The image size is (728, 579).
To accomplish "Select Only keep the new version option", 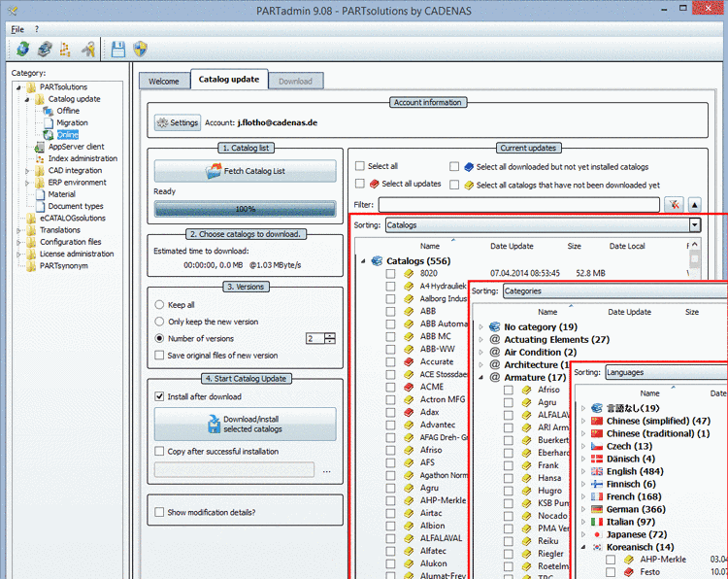I will pyautogui.click(x=159, y=322).
